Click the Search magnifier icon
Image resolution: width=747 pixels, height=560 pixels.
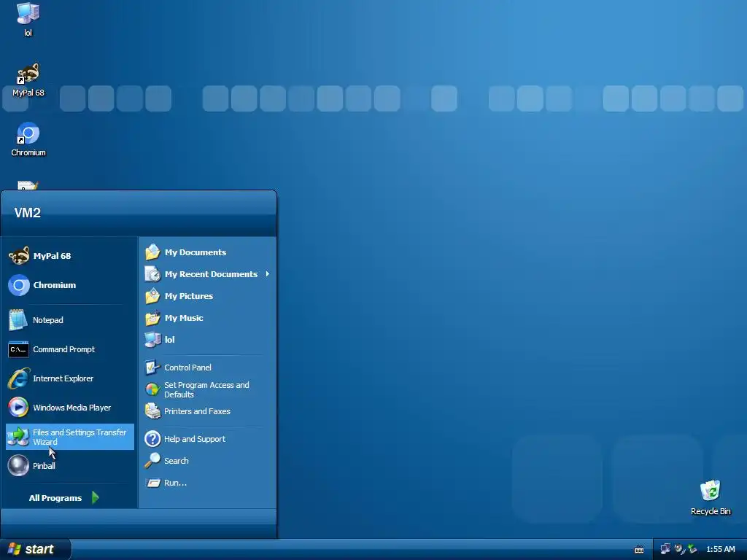(x=152, y=461)
